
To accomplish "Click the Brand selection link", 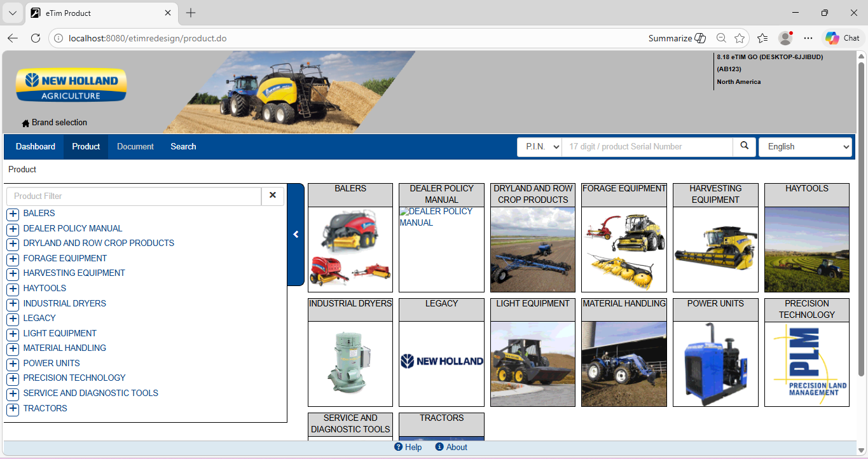I will point(59,123).
